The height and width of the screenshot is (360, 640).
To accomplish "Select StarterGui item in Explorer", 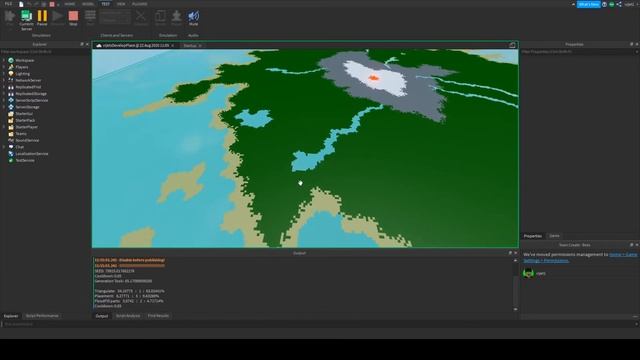I will pos(24,114).
